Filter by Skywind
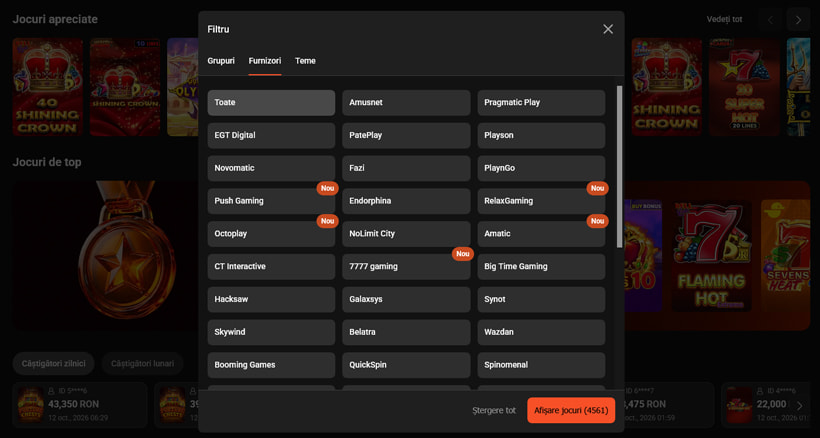 tap(271, 332)
